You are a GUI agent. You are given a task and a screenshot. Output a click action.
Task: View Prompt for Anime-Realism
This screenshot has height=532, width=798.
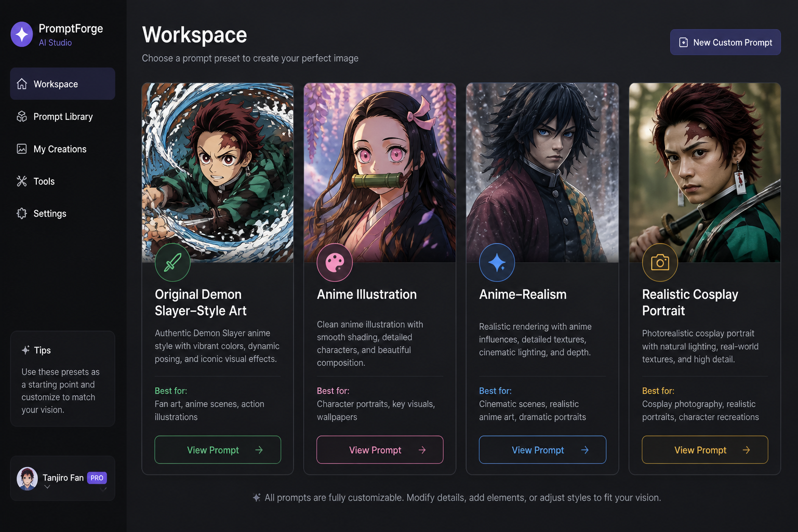[542, 450]
